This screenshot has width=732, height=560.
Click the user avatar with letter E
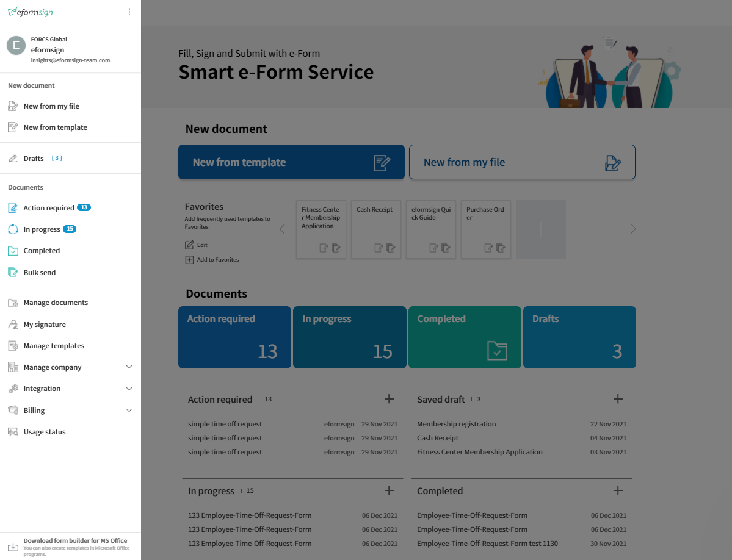[16, 45]
